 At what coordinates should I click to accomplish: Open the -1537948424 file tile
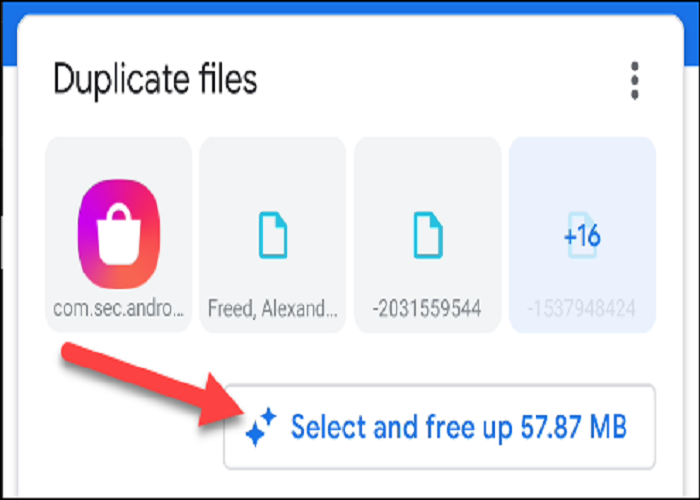pyautogui.click(x=582, y=235)
